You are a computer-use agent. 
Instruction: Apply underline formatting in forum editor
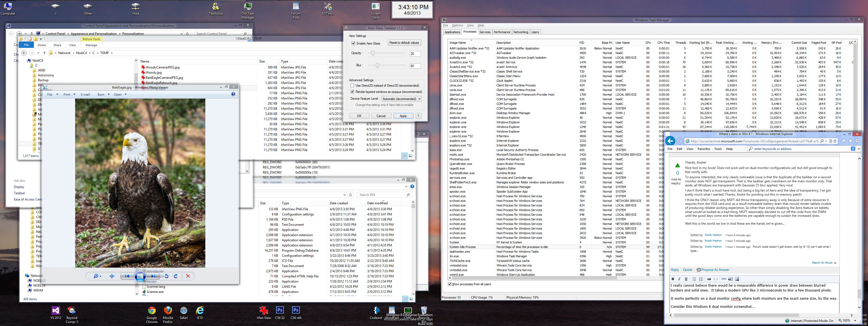686,279
